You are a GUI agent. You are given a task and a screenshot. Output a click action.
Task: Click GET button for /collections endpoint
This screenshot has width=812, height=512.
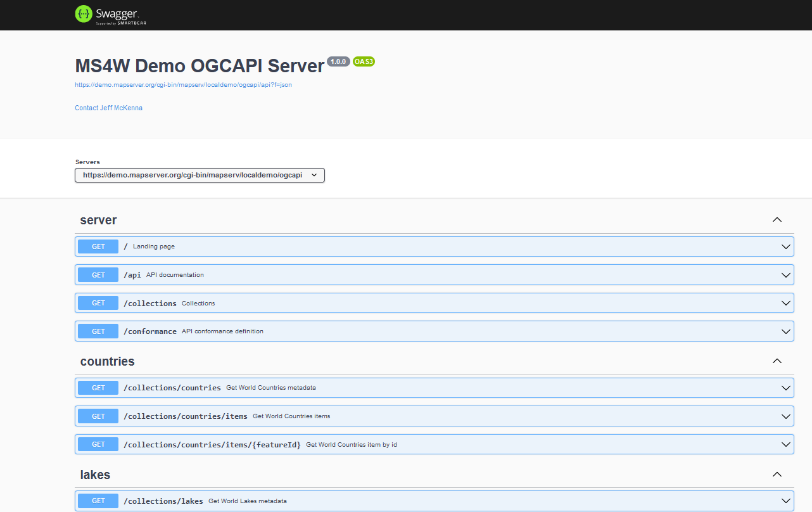click(98, 303)
